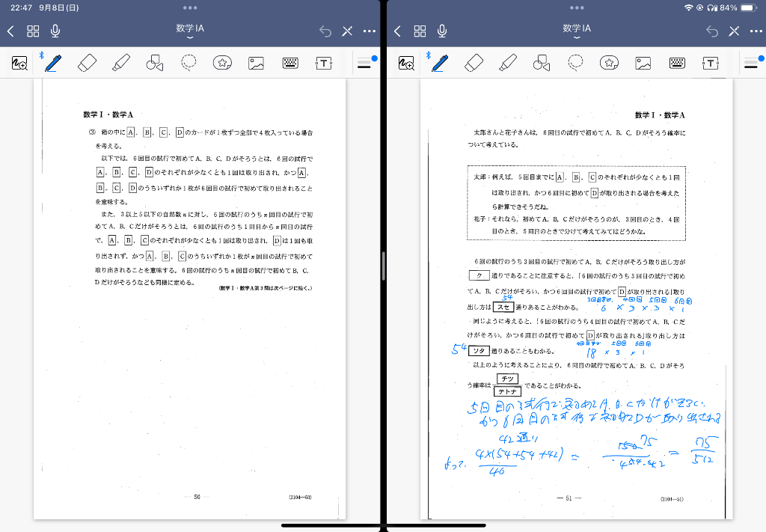Open the Elements sticker tool in left pane
Image resolution: width=766 pixels, height=532 pixels.
pyautogui.click(x=221, y=63)
